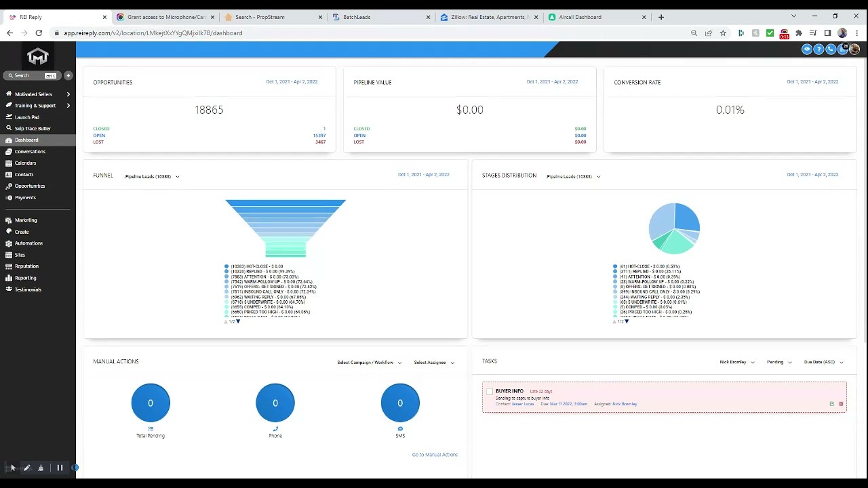Go to next page of funnel legend

238,321
